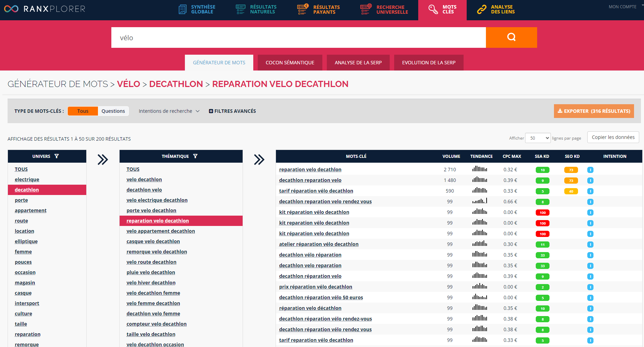The width and height of the screenshot is (644, 347).
Task: Click double chevron after Univers column
Action: [103, 160]
